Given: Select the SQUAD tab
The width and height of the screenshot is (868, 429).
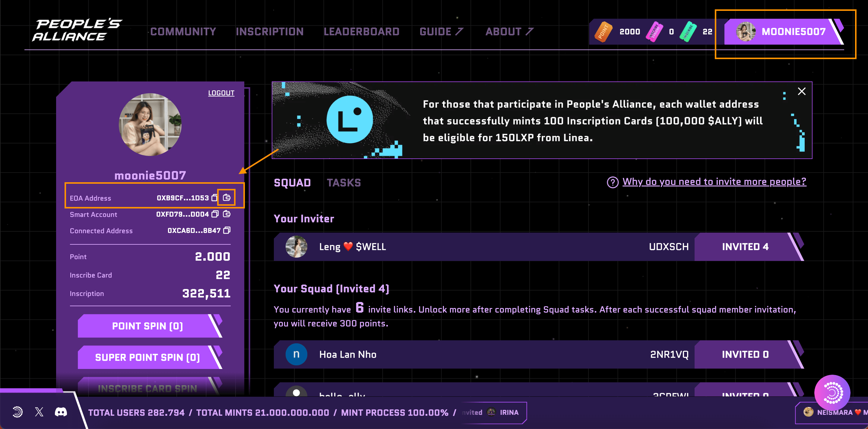Looking at the screenshot, I should point(292,183).
